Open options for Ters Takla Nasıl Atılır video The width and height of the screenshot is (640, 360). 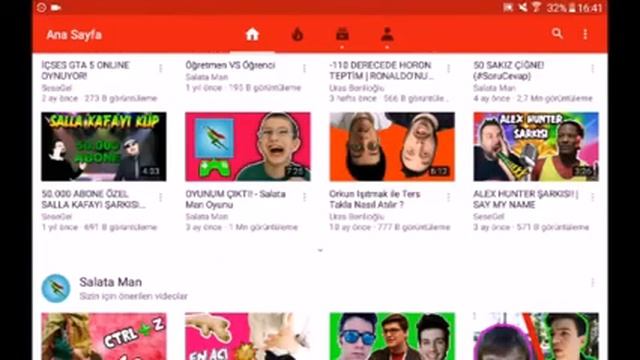(449, 197)
